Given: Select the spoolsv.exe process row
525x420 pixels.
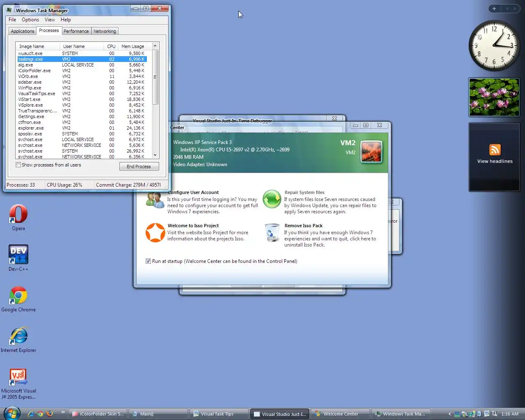Looking at the screenshot, I should [x=82, y=134].
